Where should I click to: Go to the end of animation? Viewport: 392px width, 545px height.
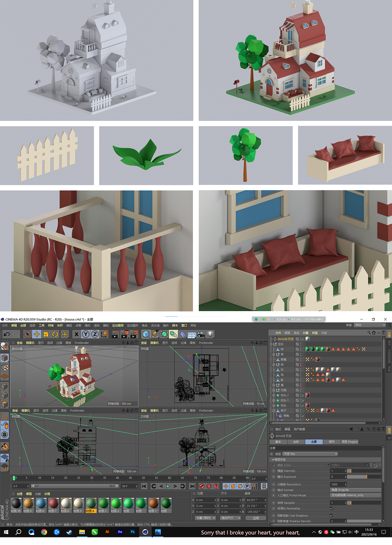192,486
